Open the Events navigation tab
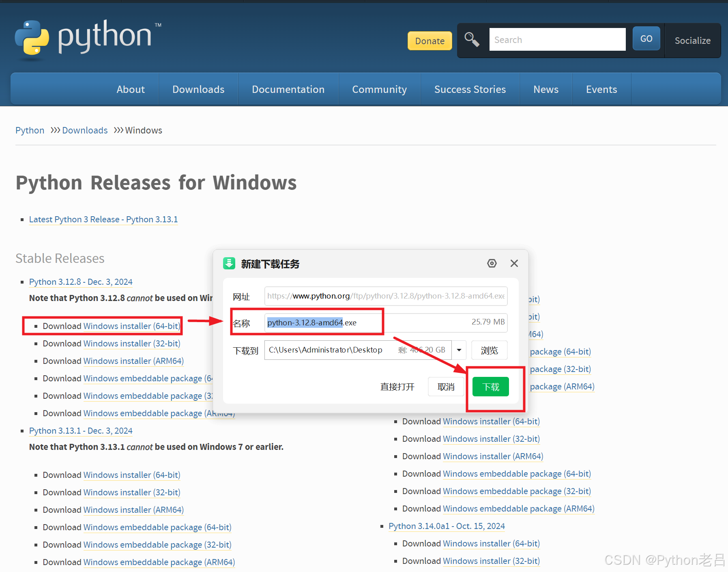The image size is (728, 572). pos(601,89)
